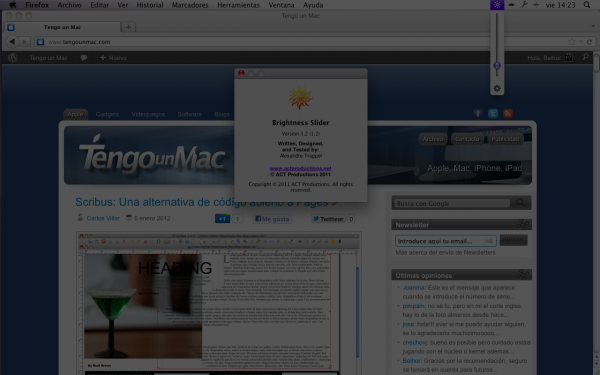Click the Busca con Google search field
The height and width of the screenshot is (375, 600).
[453, 203]
